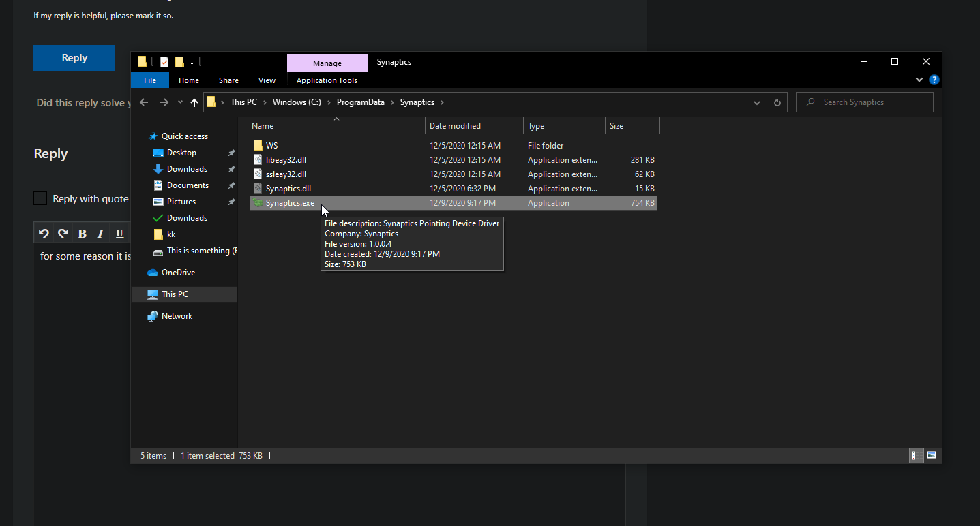Image resolution: width=980 pixels, height=526 pixels.
Task: Open the File menu tab
Action: pyautogui.click(x=150, y=80)
